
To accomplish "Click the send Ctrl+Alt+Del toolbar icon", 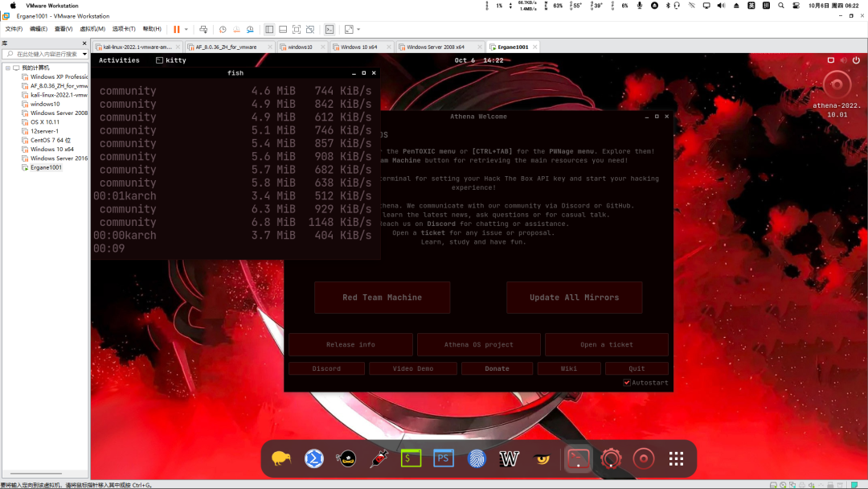I will (203, 29).
